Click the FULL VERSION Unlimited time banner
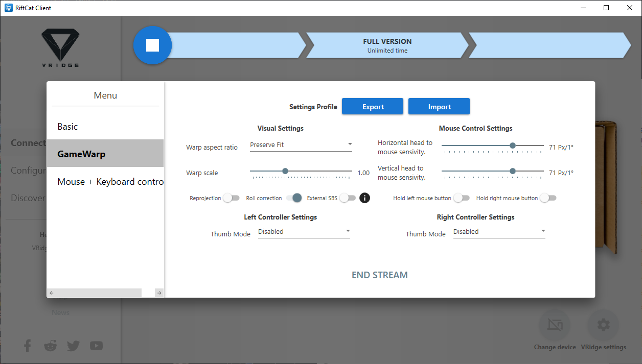This screenshot has height=364, width=642. [387, 45]
